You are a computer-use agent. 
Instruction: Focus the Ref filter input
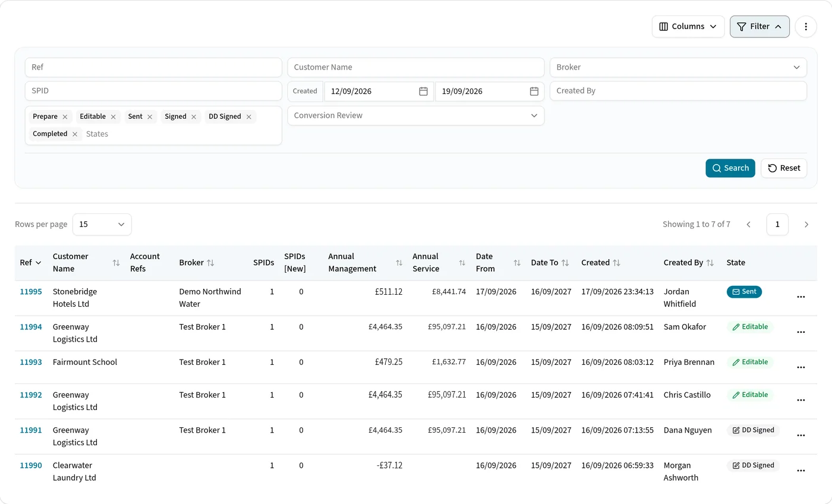[x=153, y=67]
